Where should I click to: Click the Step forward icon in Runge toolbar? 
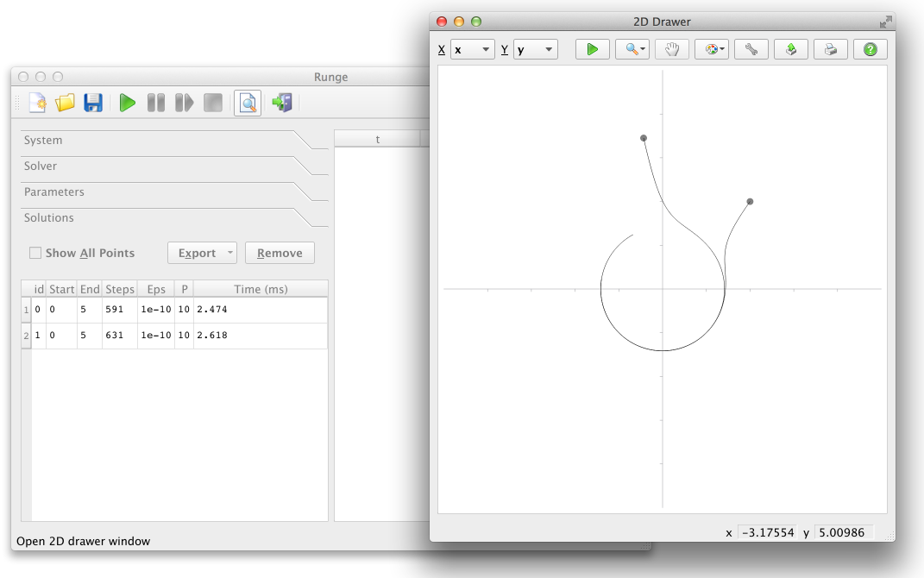[x=184, y=103]
